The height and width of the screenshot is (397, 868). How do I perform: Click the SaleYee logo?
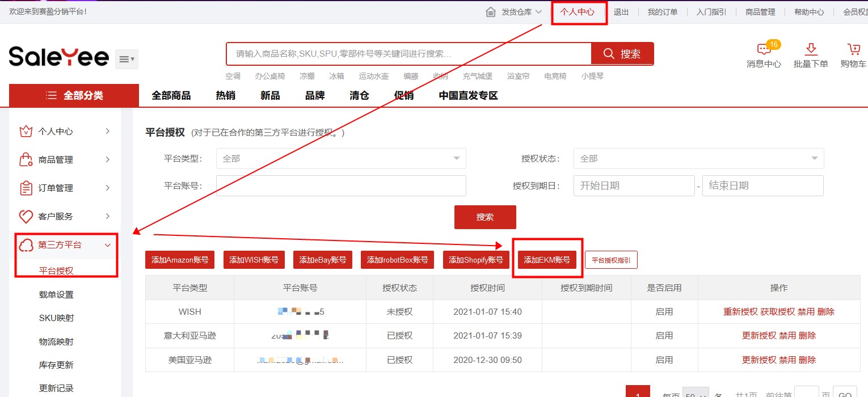[58, 57]
